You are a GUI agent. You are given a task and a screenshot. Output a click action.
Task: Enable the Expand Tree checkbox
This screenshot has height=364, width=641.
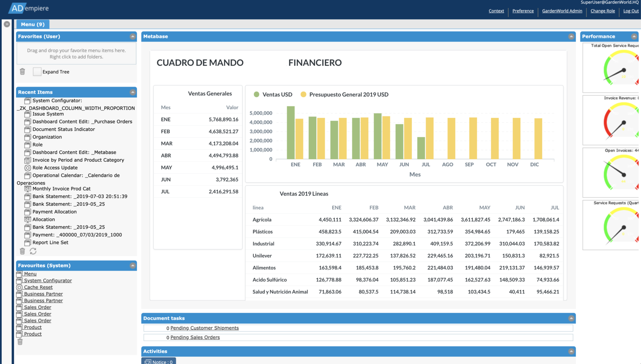[37, 71]
